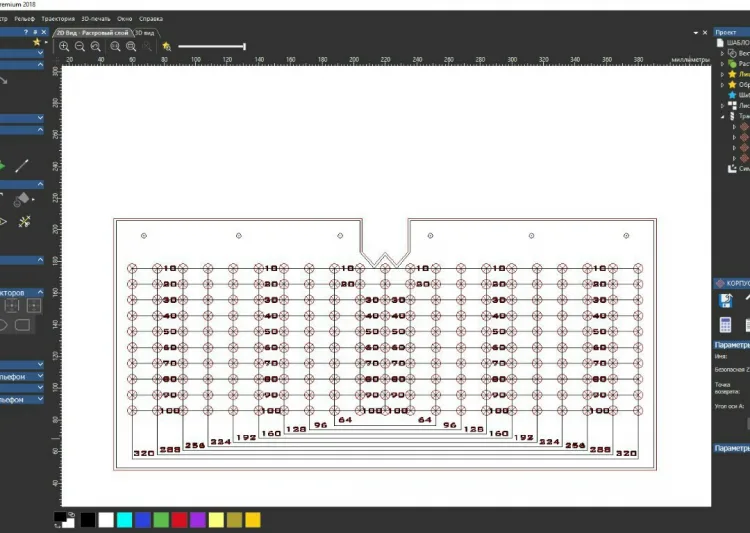This screenshot has width=750, height=533.
Task: Click the document icon at the project tree root
Action: click(x=719, y=43)
